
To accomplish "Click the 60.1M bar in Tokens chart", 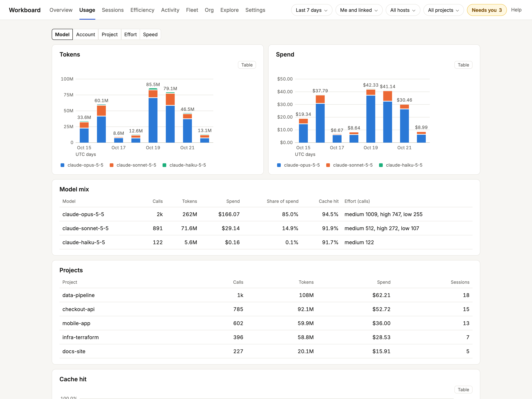I will click(101, 124).
